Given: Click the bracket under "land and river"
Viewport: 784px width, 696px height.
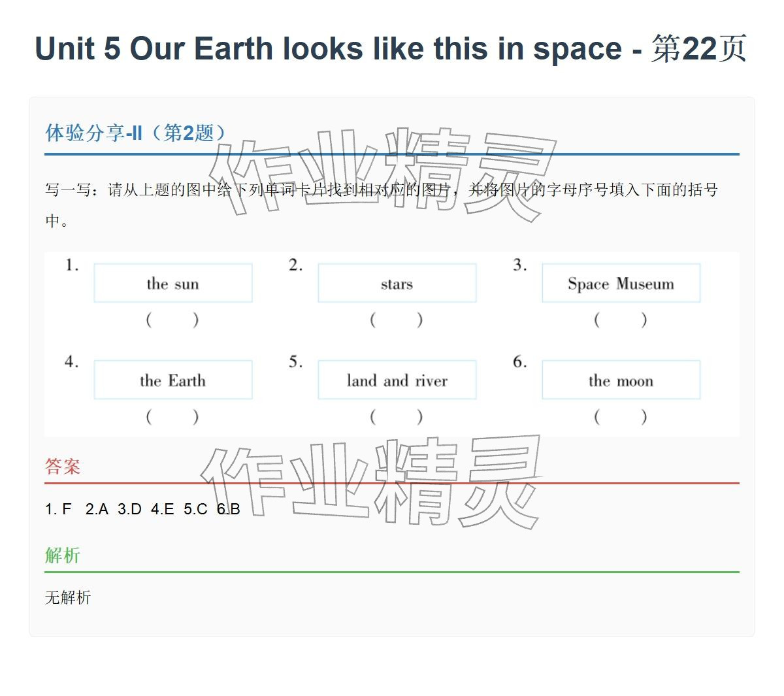Looking at the screenshot, I should [x=397, y=416].
